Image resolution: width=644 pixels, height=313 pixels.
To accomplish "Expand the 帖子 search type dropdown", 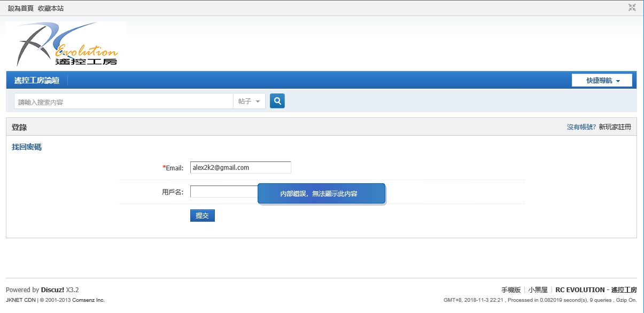I will click(x=249, y=101).
